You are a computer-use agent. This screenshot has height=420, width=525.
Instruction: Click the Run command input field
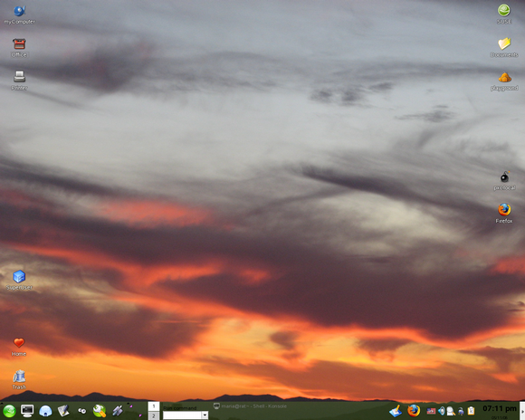click(x=183, y=415)
